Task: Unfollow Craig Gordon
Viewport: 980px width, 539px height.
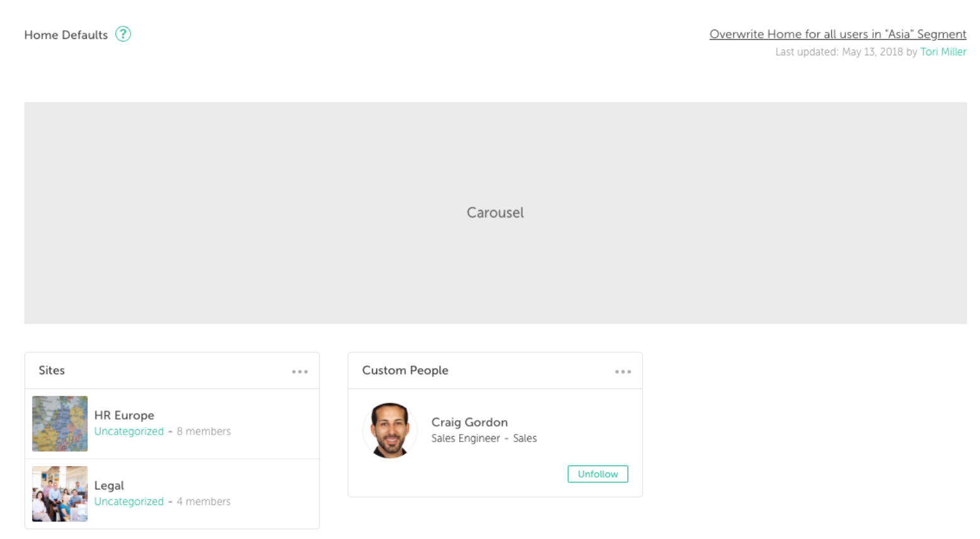Action: click(x=597, y=474)
